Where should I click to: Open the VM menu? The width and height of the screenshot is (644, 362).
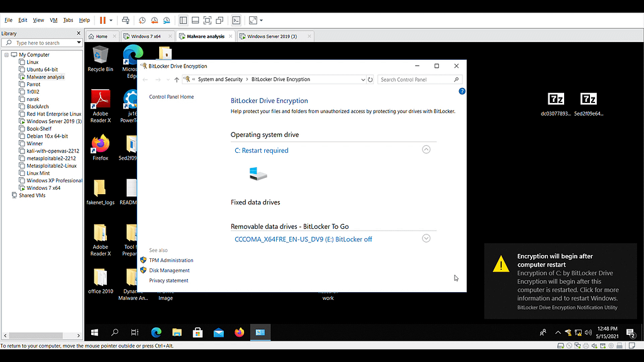[x=53, y=20]
